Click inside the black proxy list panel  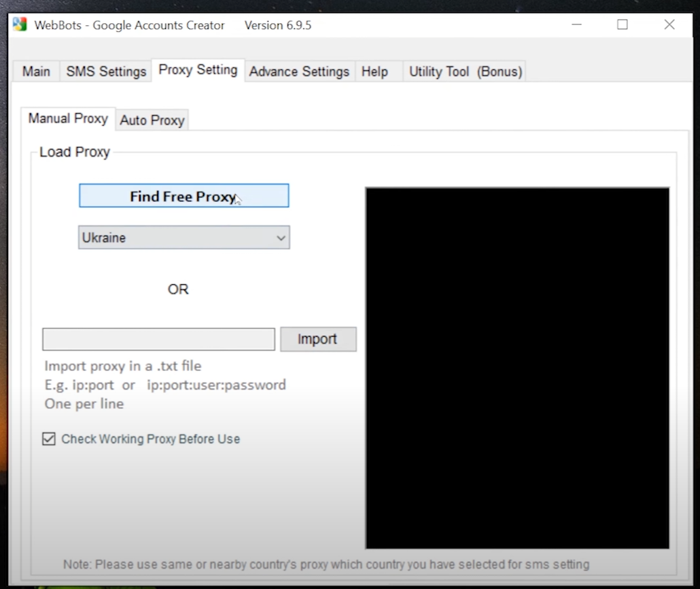click(517, 367)
